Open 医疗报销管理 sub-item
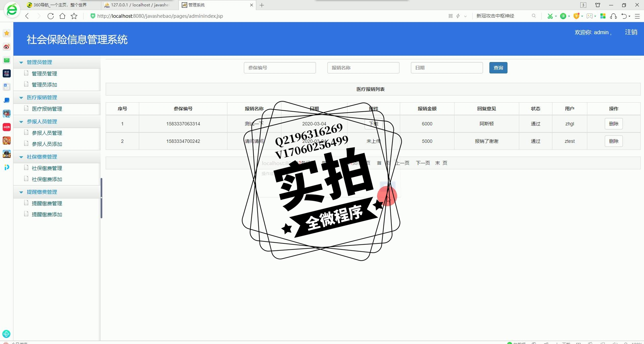Image resolution: width=644 pixels, height=344 pixels. click(x=47, y=109)
